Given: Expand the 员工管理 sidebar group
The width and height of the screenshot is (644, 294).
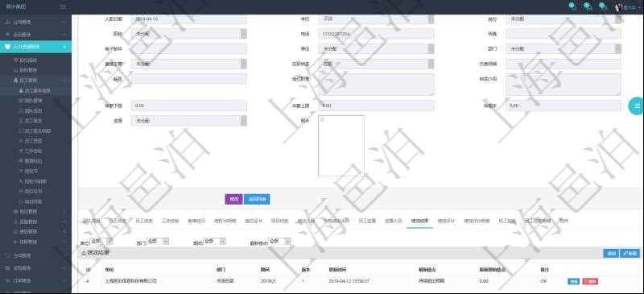Looking at the screenshot, I should point(35,81).
